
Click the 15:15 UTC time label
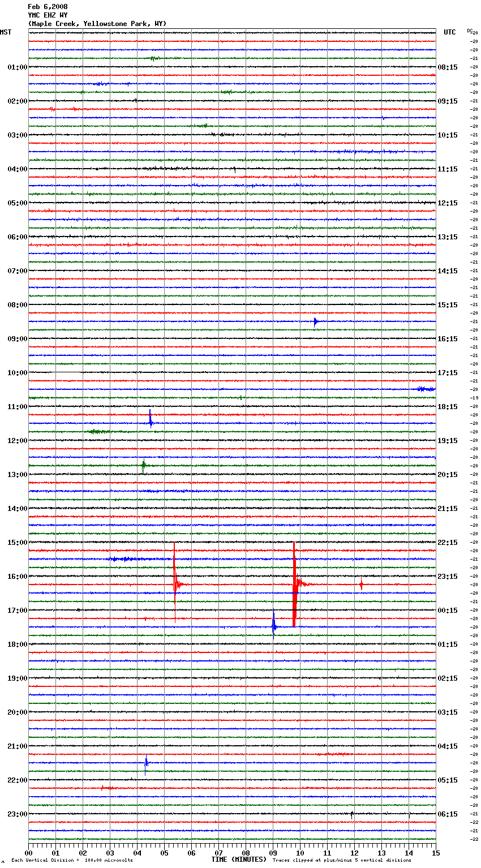point(448,305)
